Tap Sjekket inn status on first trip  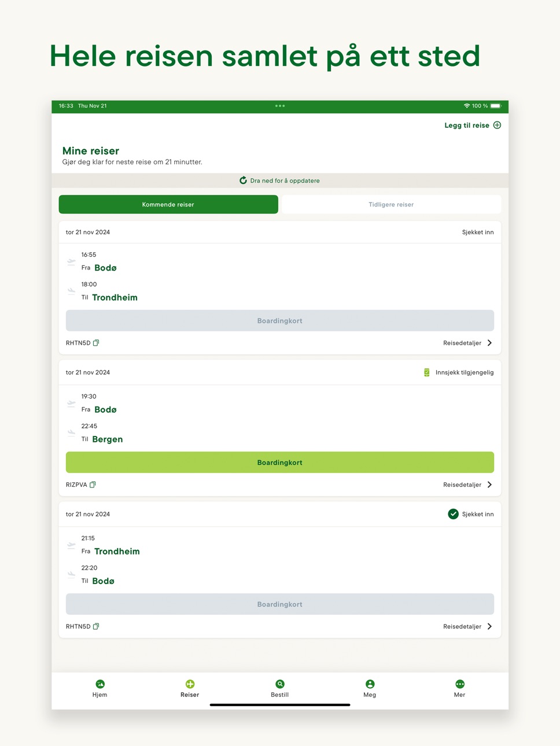(478, 232)
